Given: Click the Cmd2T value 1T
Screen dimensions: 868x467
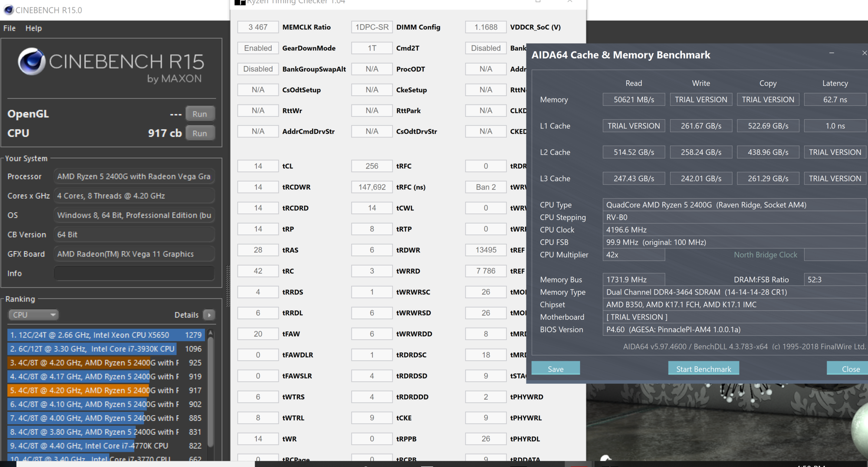Looking at the screenshot, I should (372, 48).
